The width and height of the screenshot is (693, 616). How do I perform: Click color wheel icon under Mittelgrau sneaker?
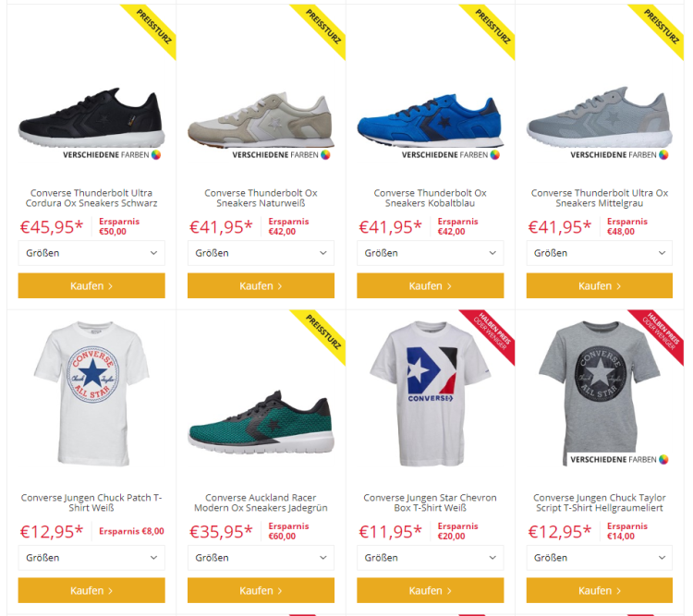click(663, 154)
